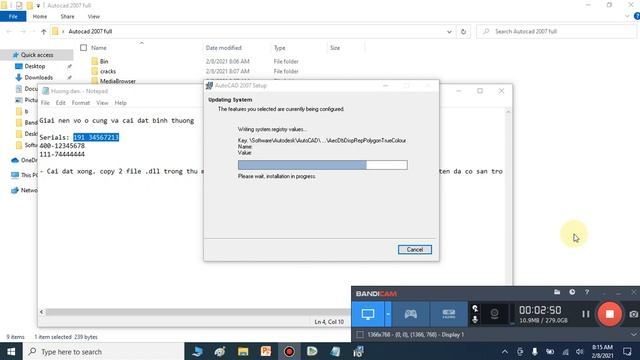Stop the Bandicam recording with red button
This screenshot has height=360, width=640.
(x=609, y=314)
